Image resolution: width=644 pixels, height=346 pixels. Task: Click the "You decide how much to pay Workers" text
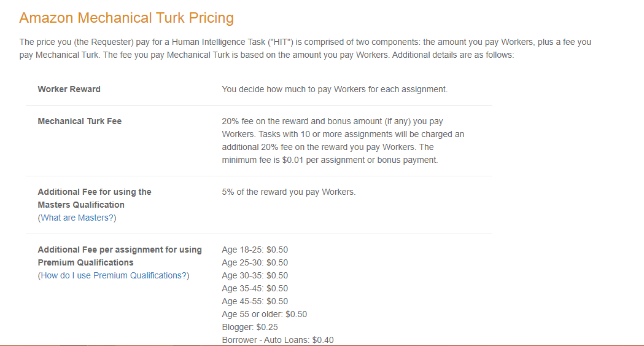tap(335, 89)
